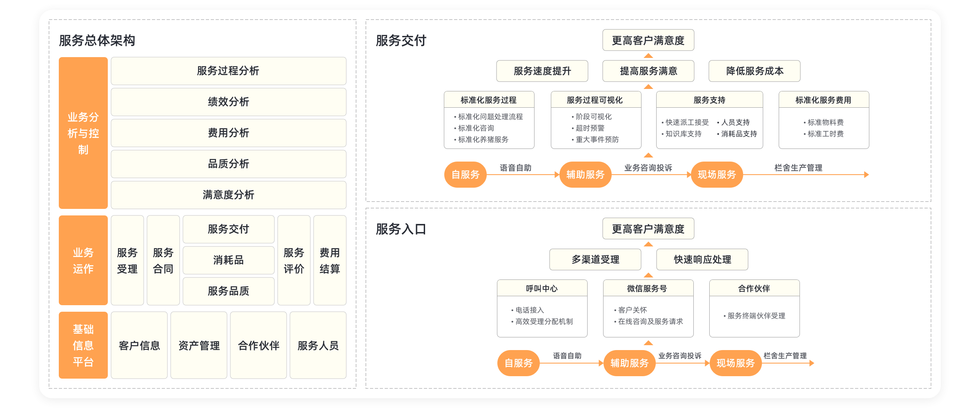
Task: Click the 服务过程分析 box
Action: click(x=228, y=71)
